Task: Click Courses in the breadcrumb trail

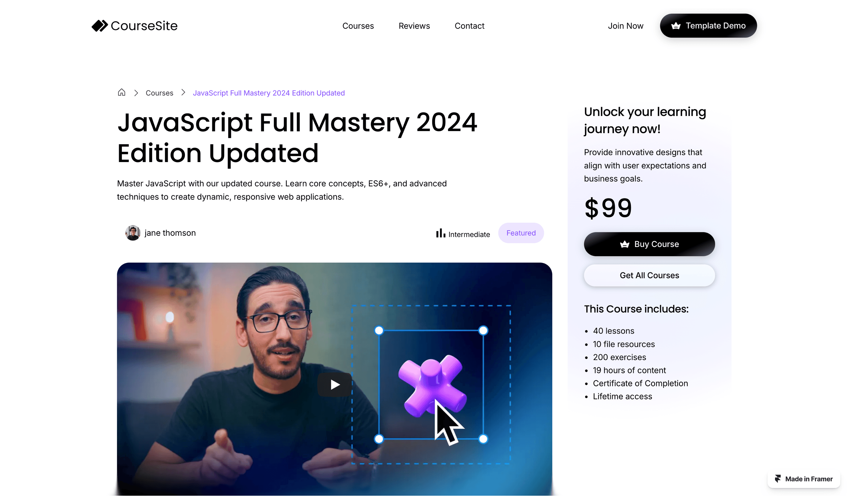Action: coord(159,93)
